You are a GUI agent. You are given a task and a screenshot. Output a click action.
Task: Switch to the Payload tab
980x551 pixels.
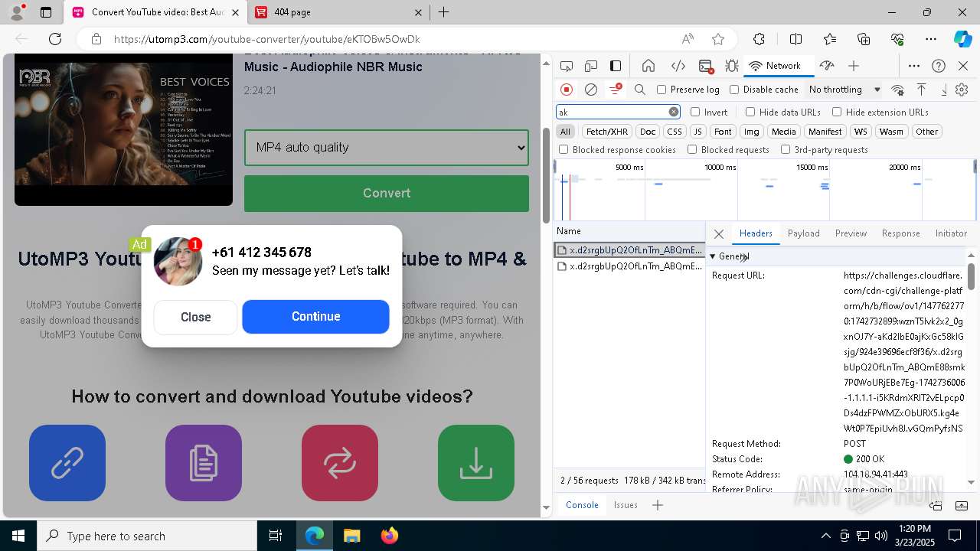[804, 233]
